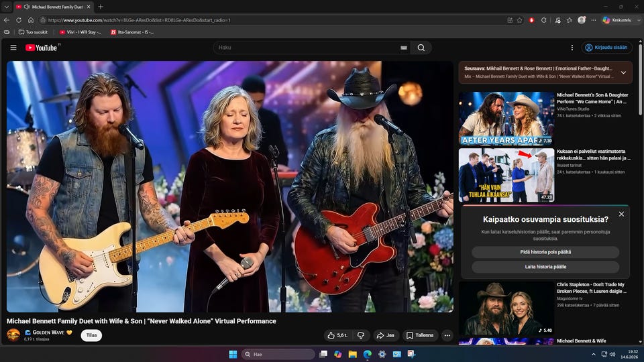Open Tuo suosikit bookmarks item
The image size is (644, 362).
click(34, 32)
